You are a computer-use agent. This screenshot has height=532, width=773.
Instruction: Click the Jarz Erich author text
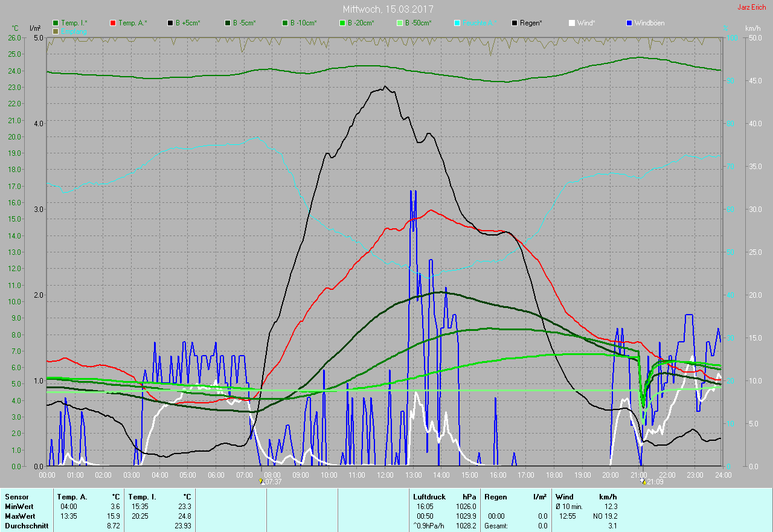click(751, 7)
